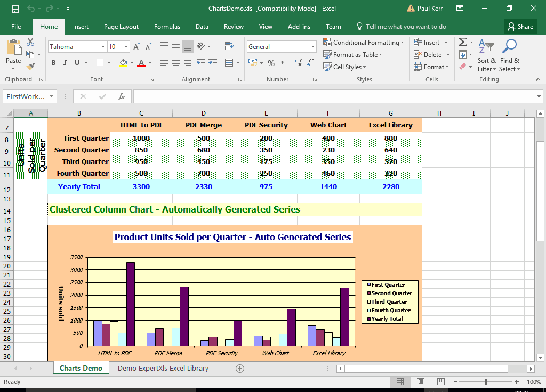The image size is (546, 392).
Task: Switch to the Formulas ribbon tab
Action: pyautogui.click(x=167, y=27)
